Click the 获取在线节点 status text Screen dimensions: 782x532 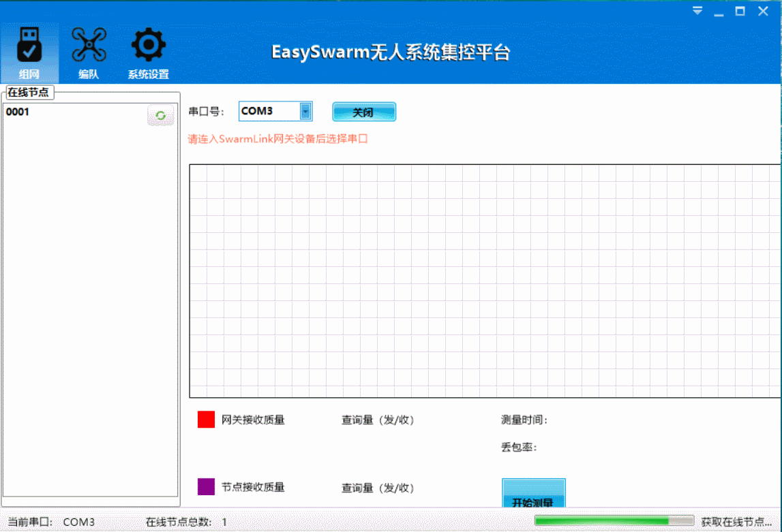coord(736,522)
